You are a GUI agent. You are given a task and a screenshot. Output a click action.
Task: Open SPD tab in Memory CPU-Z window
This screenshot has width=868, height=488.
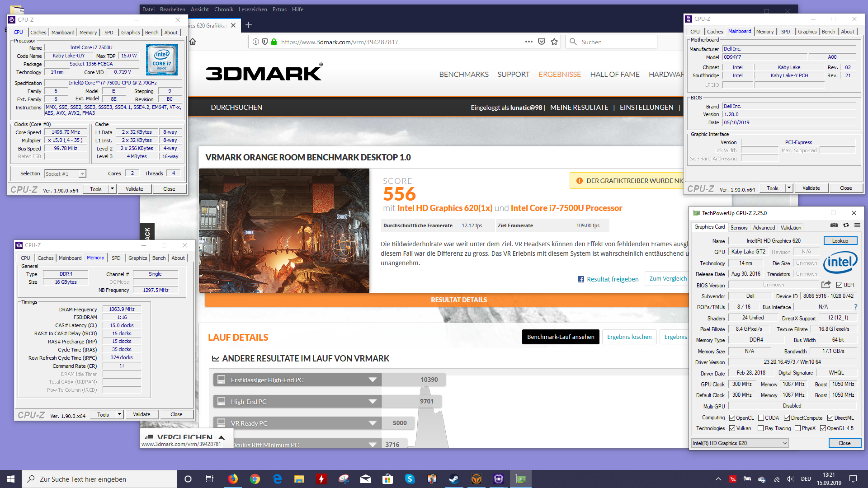(116, 258)
